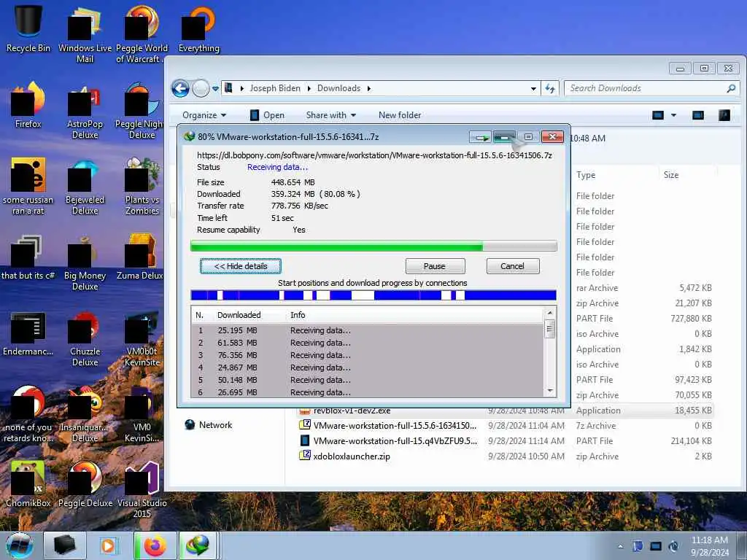This screenshot has width=747, height=560.
Task: Expand path arrow after Joseph Biden
Action: 309,88
